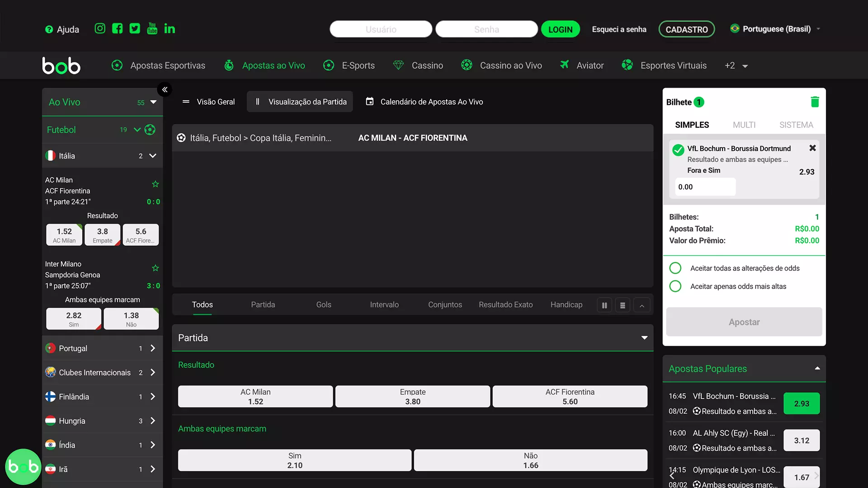Enable Aceitar todas as alterações de odds
Viewport: 868px width, 488px height.
(675, 268)
